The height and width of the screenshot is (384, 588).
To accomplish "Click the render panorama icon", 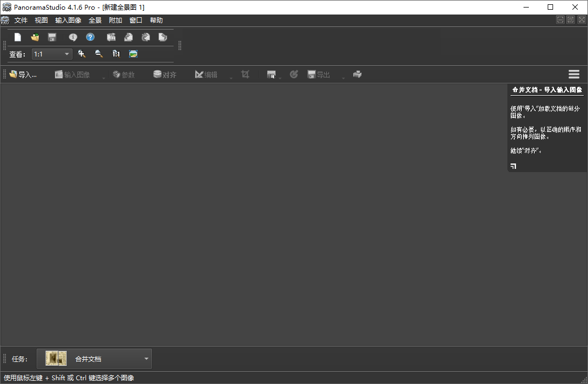I will click(271, 74).
